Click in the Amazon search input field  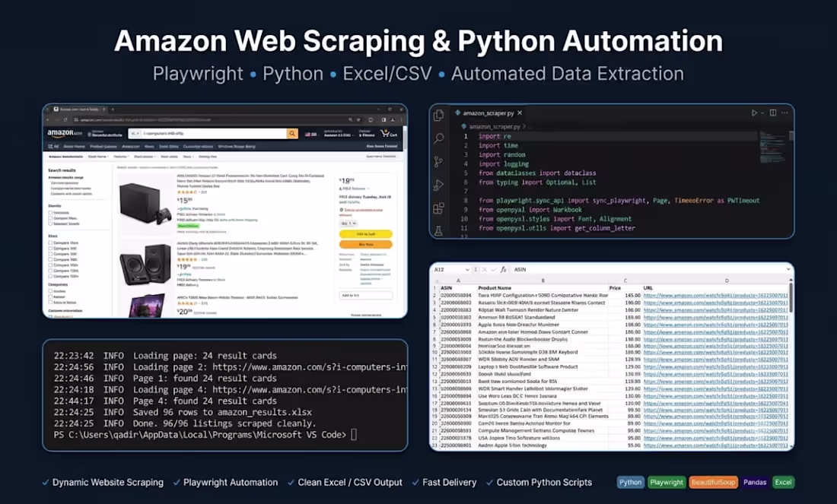[x=214, y=133]
